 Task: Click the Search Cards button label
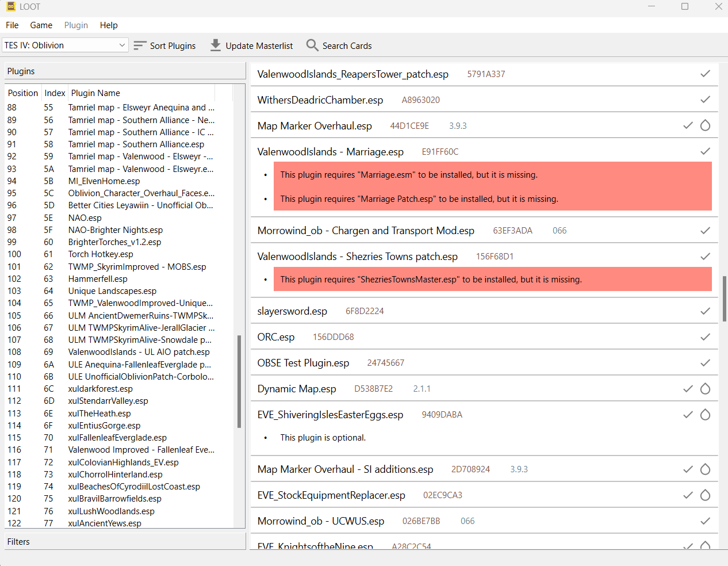[347, 46]
